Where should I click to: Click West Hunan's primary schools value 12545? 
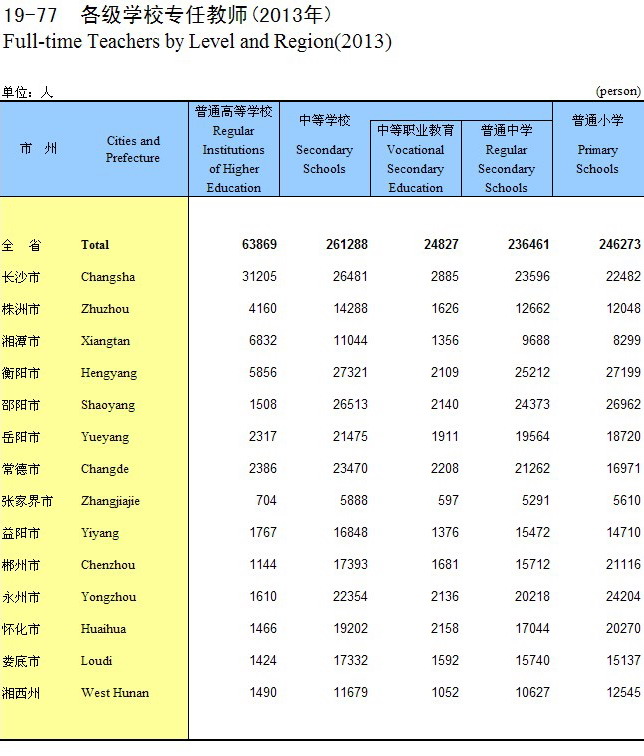point(623,692)
